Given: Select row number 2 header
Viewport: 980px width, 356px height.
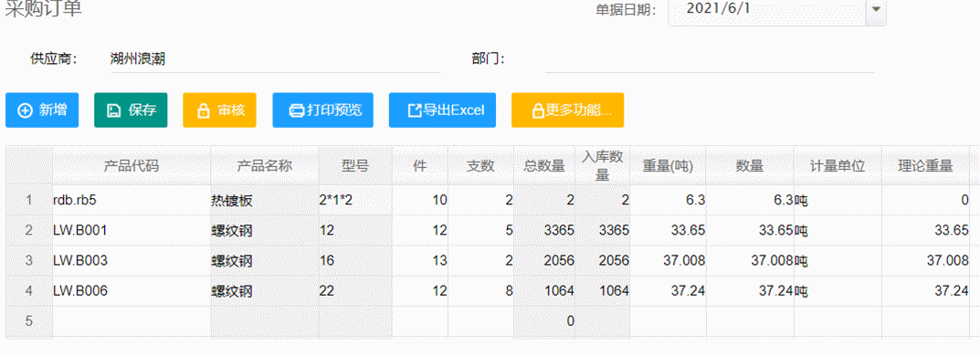Looking at the screenshot, I should [x=28, y=230].
